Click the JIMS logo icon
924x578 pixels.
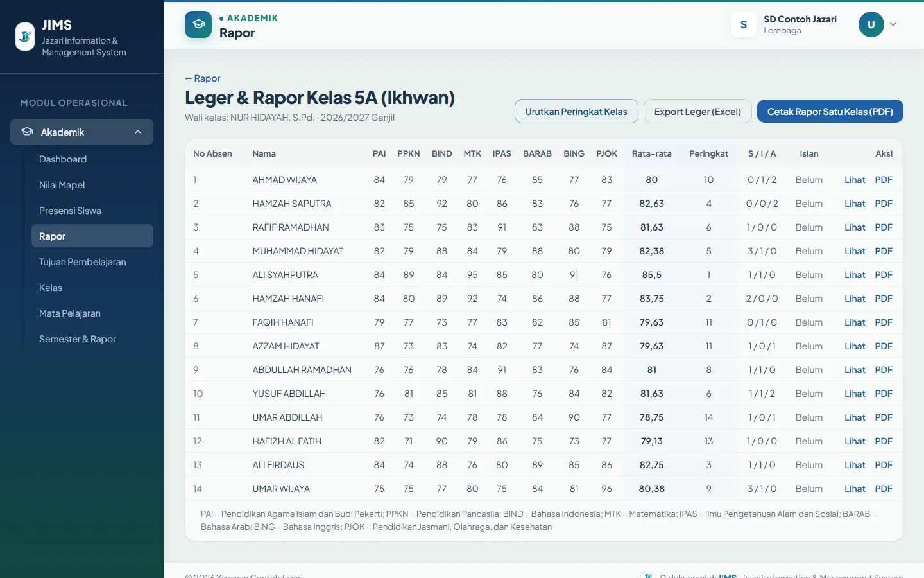25,37
